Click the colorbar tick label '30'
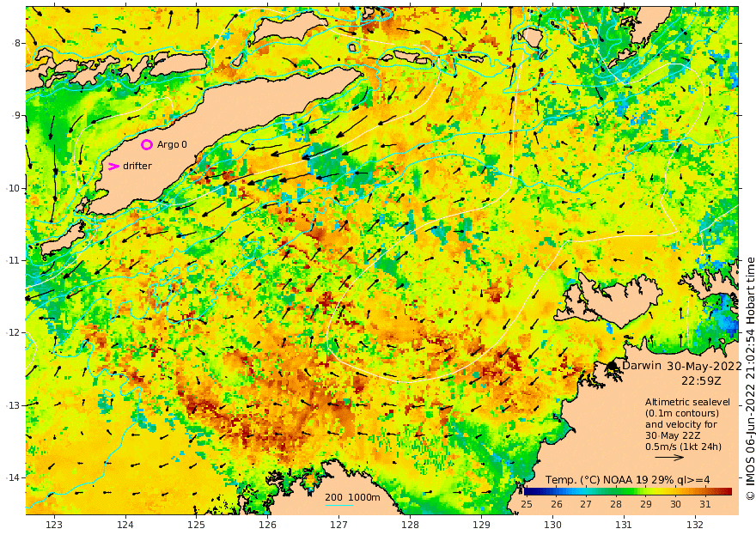The height and width of the screenshot is (541, 756). coord(675,504)
